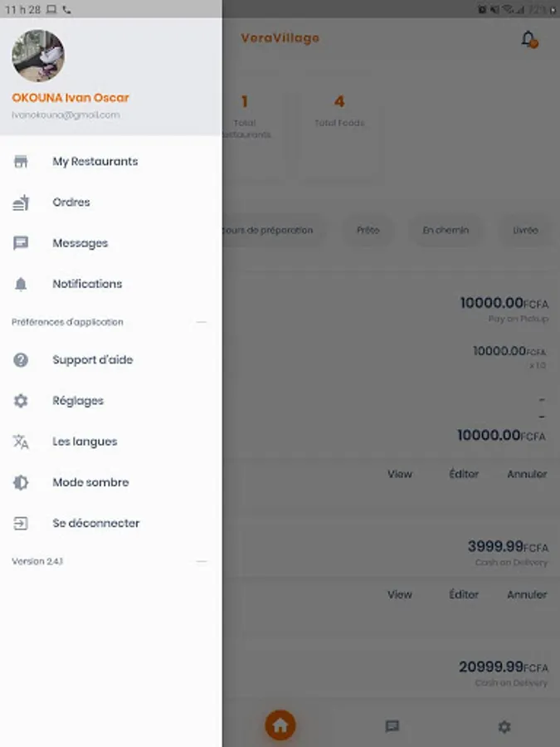This screenshot has width=560, height=747.
Task: Click the orange home button in the bottom bar
Action: pyautogui.click(x=280, y=725)
